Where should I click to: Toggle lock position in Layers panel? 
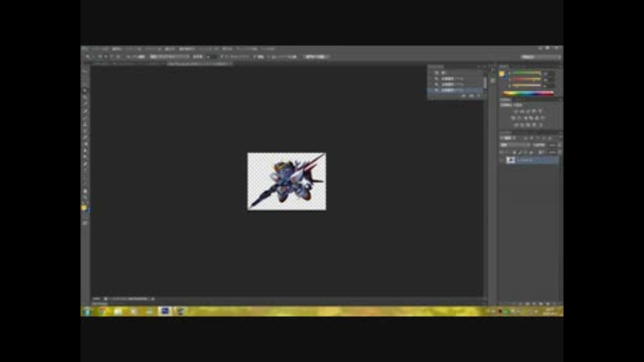525,152
